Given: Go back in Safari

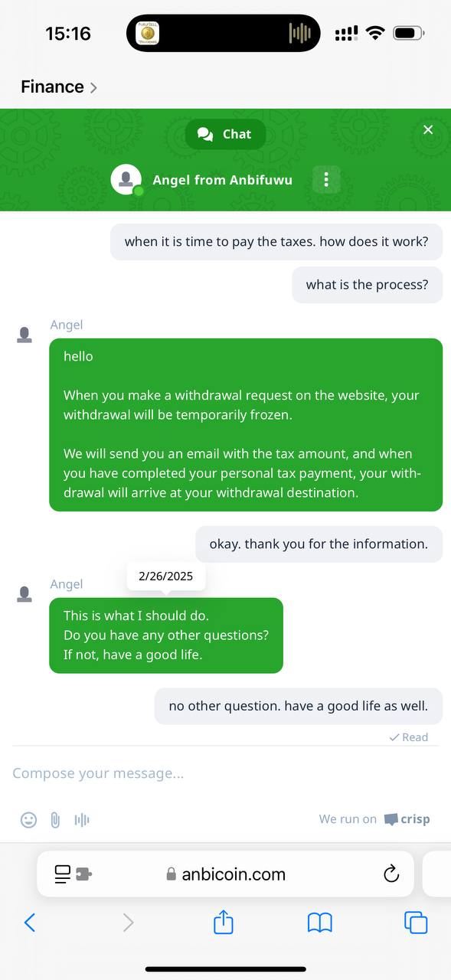Looking at the screenshot, I should [x=30, y=923].
